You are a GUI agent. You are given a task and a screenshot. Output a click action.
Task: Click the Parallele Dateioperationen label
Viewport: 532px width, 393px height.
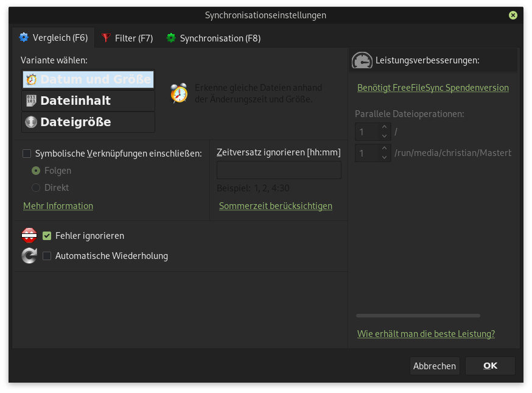[x=410, y=114]
